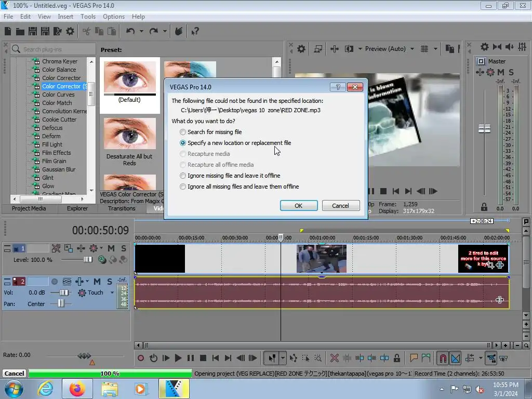This screenshot has height=399, width=532.
Task: Confirm the dialog with OK
Action: [x=299, y=206]
